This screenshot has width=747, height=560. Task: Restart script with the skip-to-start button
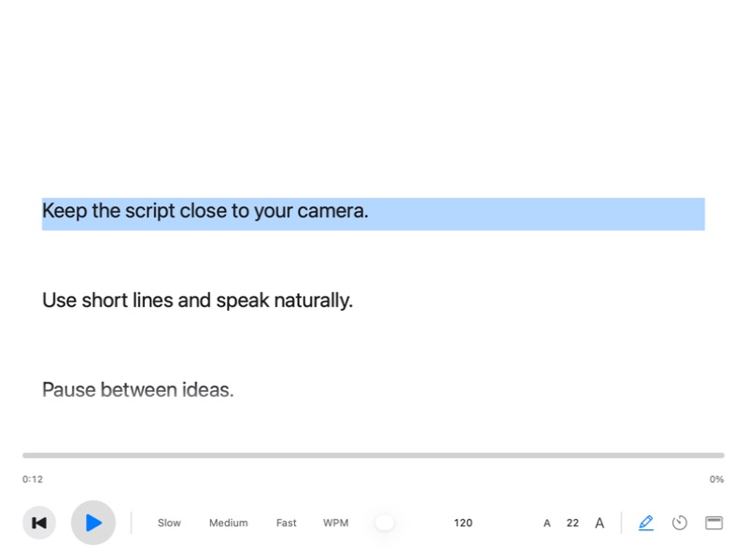(39, 523)
